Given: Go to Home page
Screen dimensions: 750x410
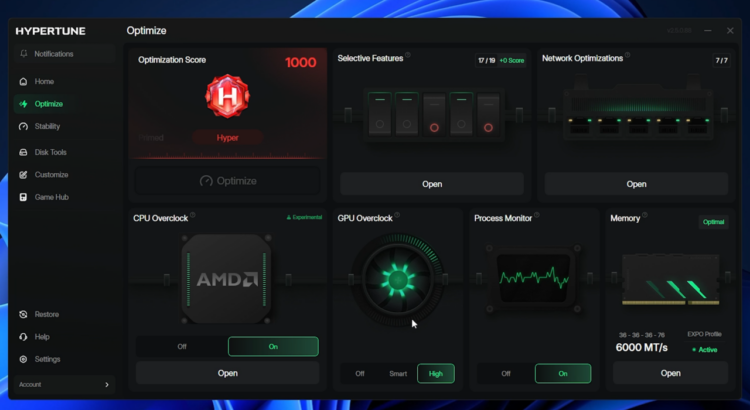Looking at the screenshot, I should coord(65,82).
